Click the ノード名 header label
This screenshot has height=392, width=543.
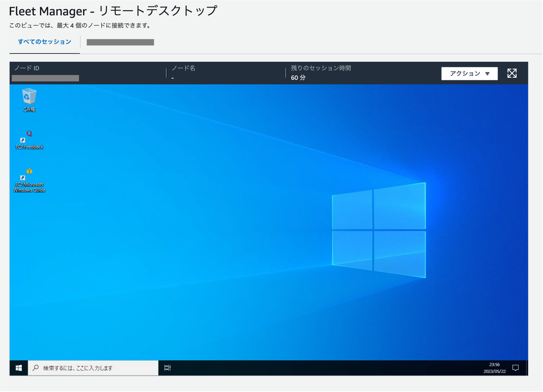184,68
